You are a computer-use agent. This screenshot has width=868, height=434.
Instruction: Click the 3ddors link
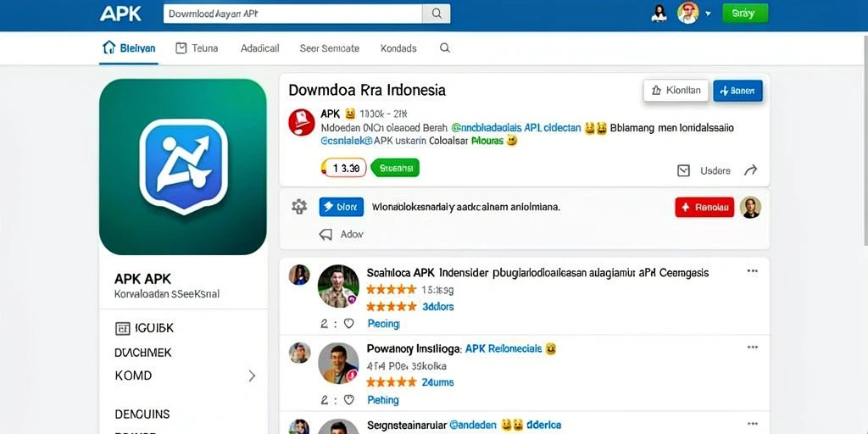438,306
